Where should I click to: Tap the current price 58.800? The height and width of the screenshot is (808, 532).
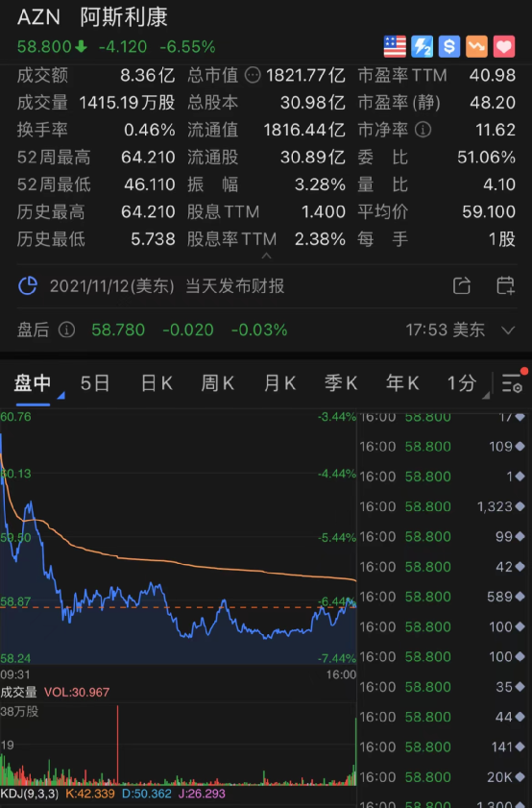(44, 47)
